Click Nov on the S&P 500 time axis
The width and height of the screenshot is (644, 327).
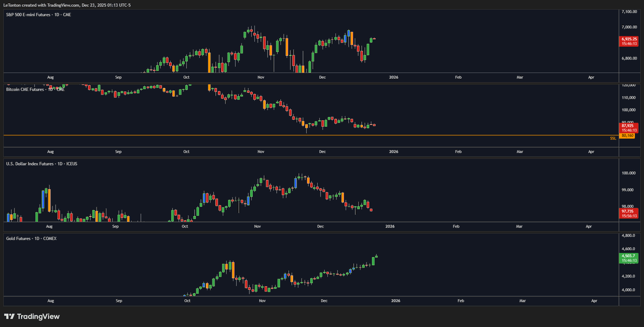[x=261, y=77]
